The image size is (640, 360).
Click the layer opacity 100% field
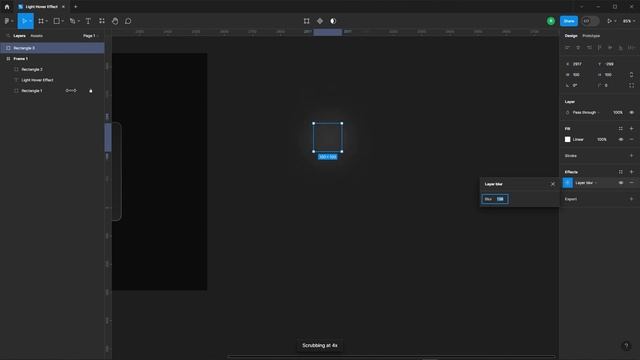pyautogui.click(x=617, y=112)
